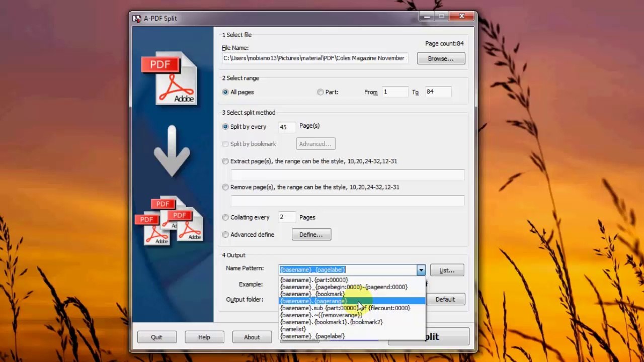Image resolution: width=644 pixels, height=362 pixels.
Task: Click the Browse button
Action: click(441, 59)
